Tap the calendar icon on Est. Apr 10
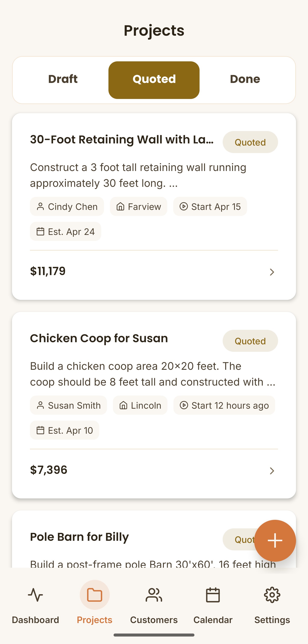This screenshot has width=308, height=644. pyautogui.click(x=40, y=430)
